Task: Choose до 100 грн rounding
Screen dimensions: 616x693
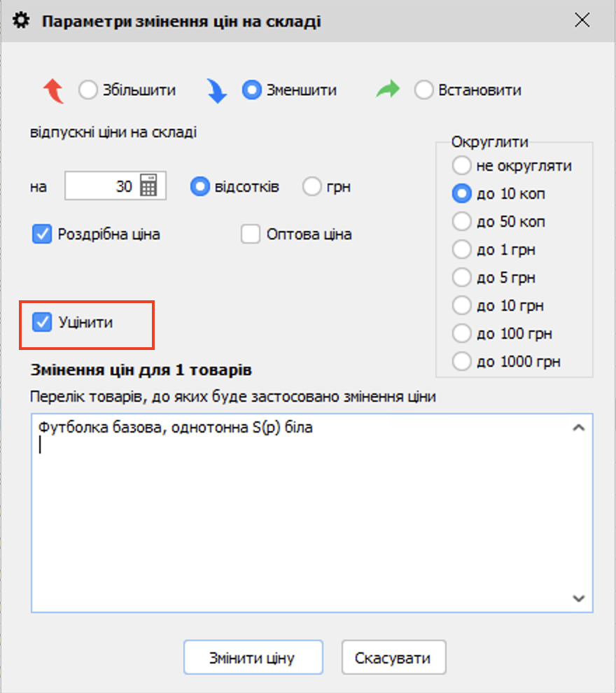Action: [462, 334]
